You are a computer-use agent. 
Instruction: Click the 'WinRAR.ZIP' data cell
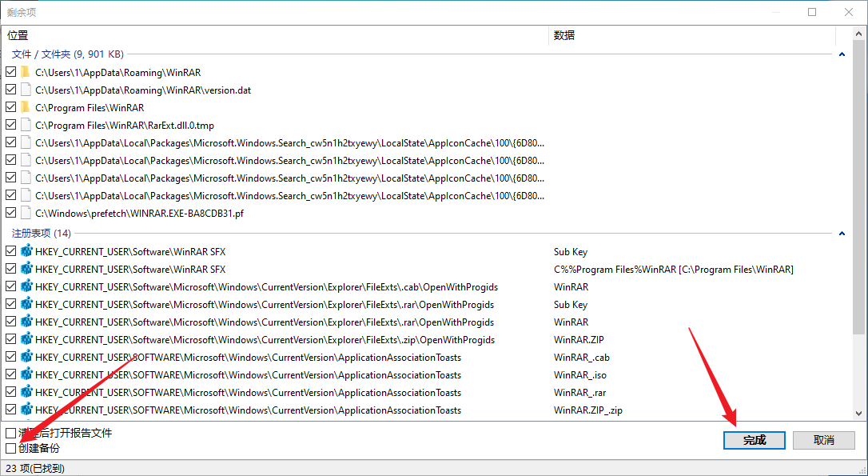577,340
